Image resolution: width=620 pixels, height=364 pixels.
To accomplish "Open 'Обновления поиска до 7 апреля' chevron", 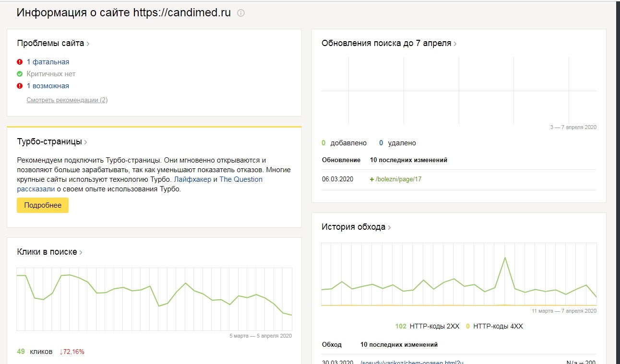I will [x=455, y=44].
